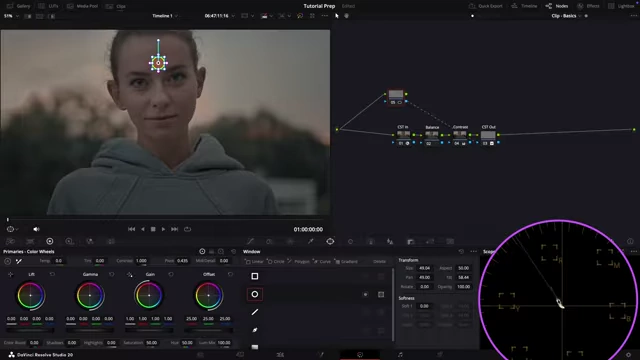Click the Size transform field

[x=424, y=268]
